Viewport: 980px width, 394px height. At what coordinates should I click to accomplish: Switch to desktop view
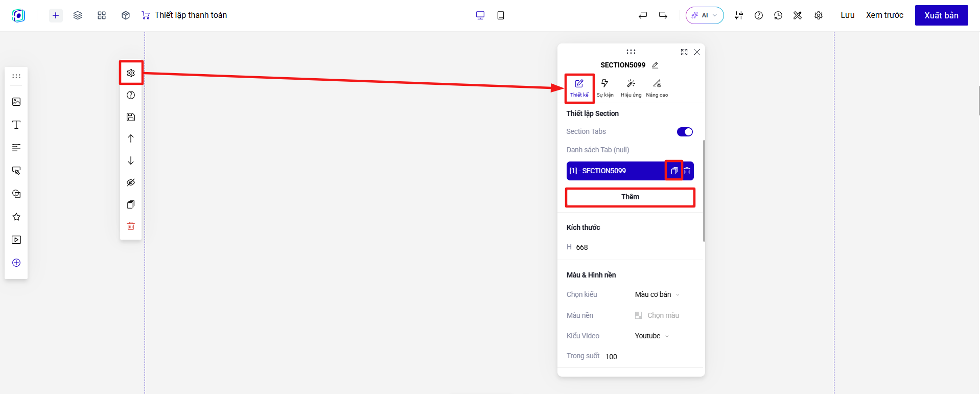480,15
